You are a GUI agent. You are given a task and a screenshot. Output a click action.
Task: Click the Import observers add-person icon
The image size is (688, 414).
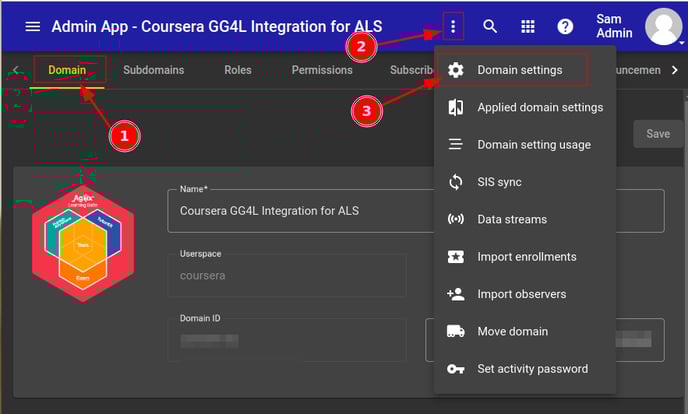455,294
